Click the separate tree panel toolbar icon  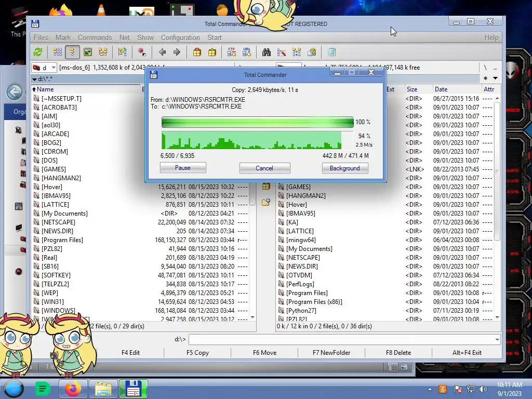(123, 52)
